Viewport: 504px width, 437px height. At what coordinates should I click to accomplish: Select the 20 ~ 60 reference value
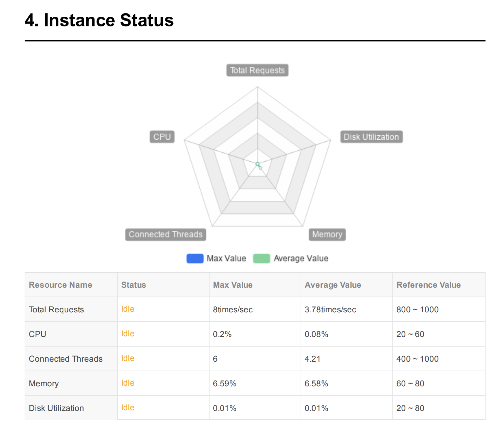click(410, 334)
